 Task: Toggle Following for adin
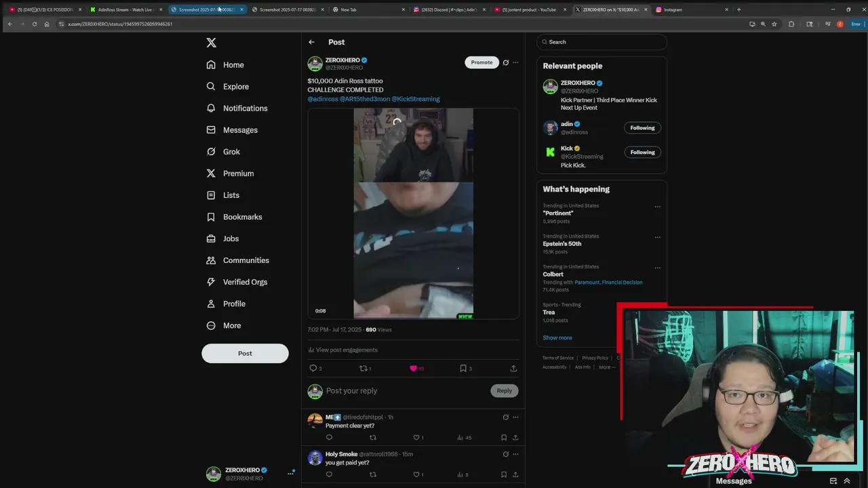(642, 128)
